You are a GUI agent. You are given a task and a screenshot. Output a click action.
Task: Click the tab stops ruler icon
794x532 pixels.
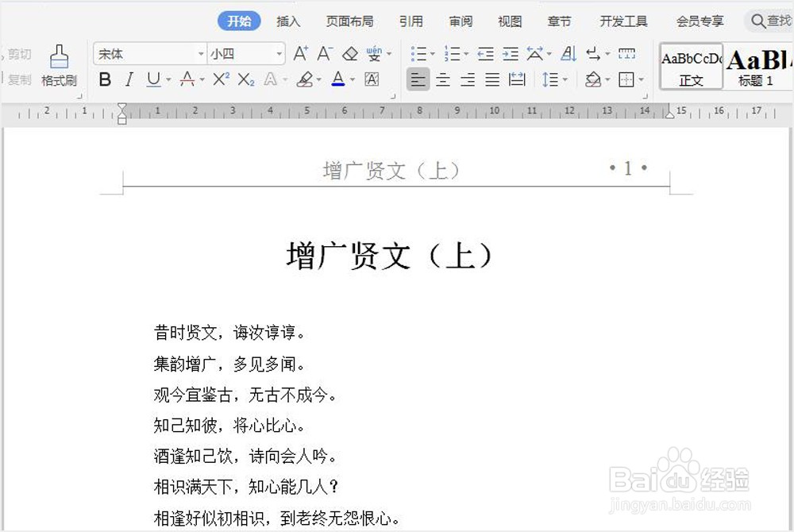pos(627,54)
